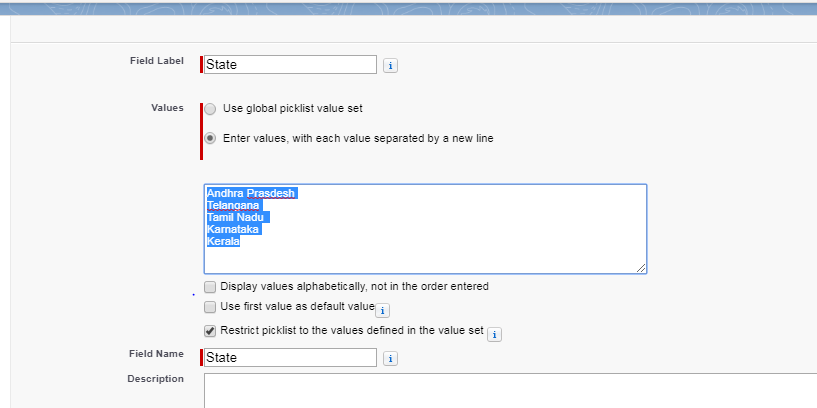The width and height of the screenshot is (817, 408).
Task: Uncheck 'Restrict picklist to the values' checkbox
Action: [x=210, y=330]
